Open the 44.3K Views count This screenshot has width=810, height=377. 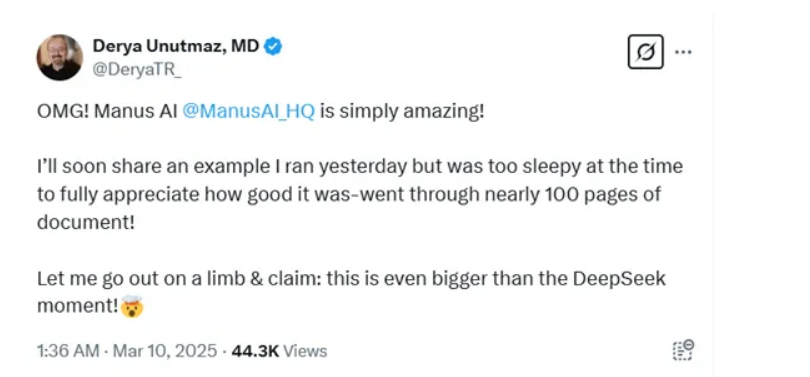(279, 351)
